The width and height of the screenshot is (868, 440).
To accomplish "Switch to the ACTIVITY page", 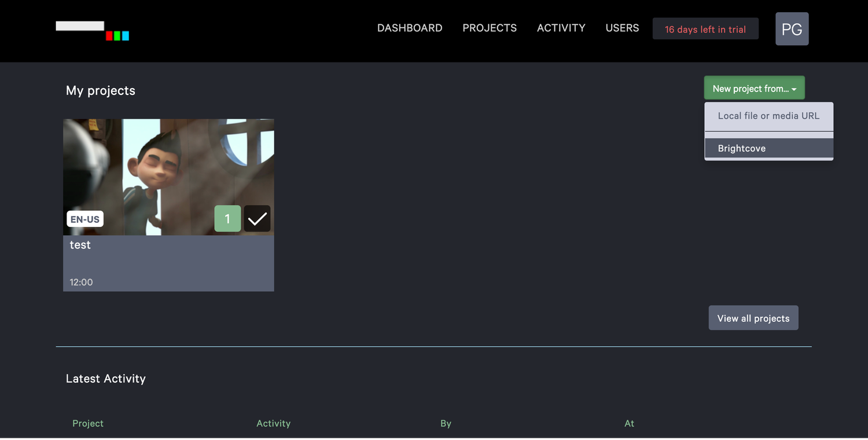I will 561,28.
